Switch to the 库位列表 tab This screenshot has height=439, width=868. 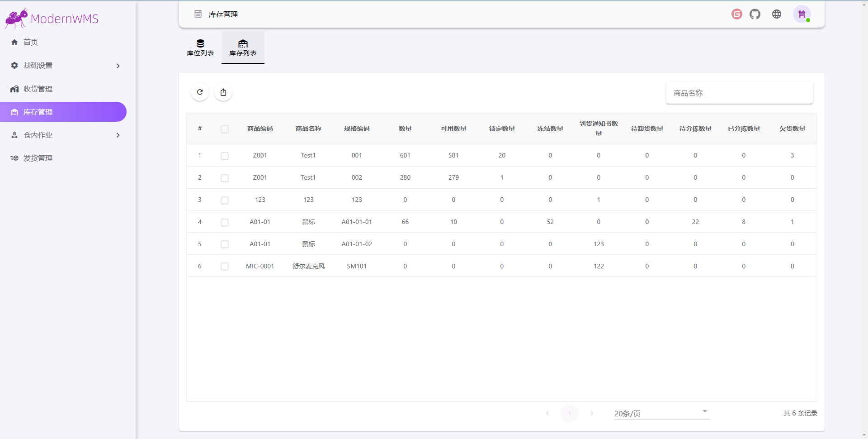click(x=200, y=48)
